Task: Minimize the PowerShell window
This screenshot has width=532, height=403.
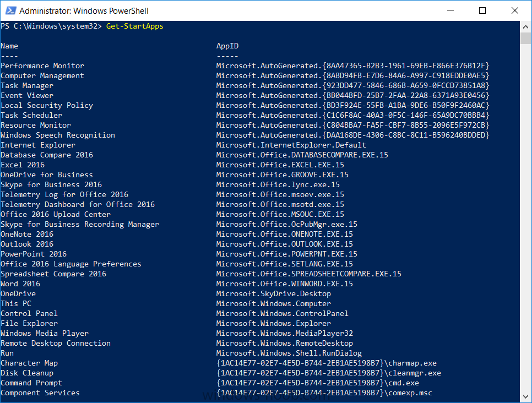Action: click(x=450, y=10)
